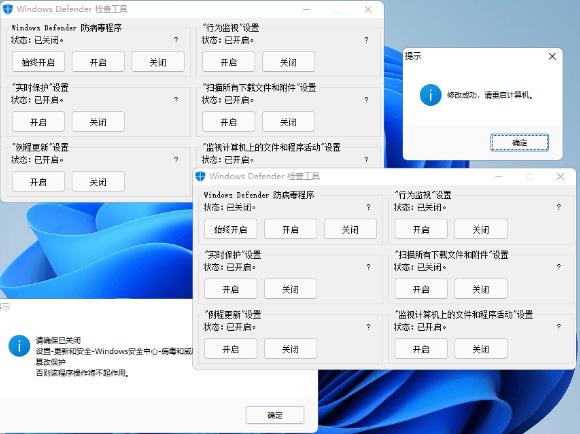This screenshot has width=580, height=434.
Task: Open the help '?' for 行为监视 in the back window
Action: click(366, 40)
